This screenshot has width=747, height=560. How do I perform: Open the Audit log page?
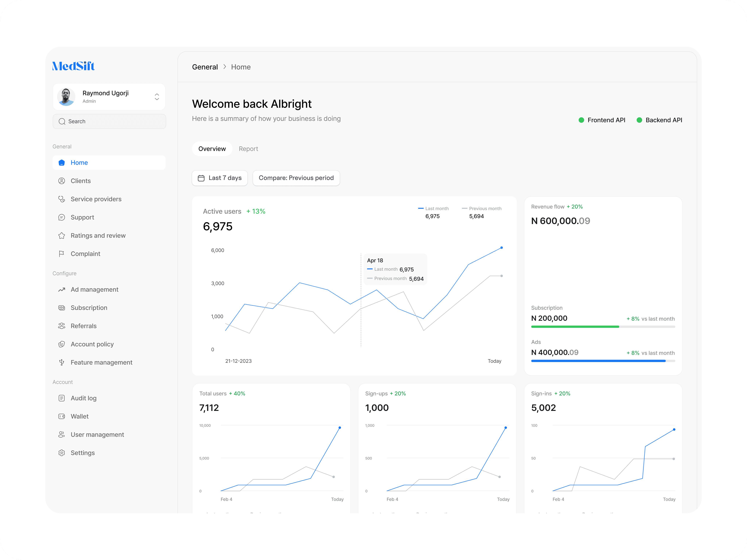point(83,398)
